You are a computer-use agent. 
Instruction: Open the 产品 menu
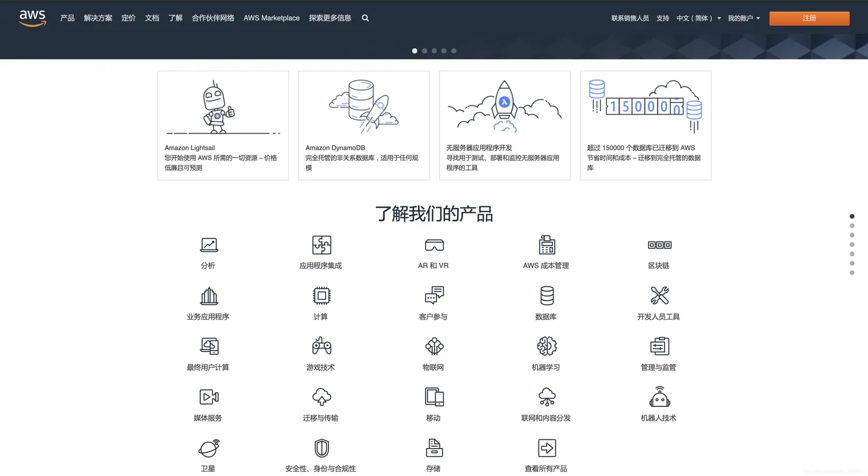pyautogui.click(x=68, y=18)
